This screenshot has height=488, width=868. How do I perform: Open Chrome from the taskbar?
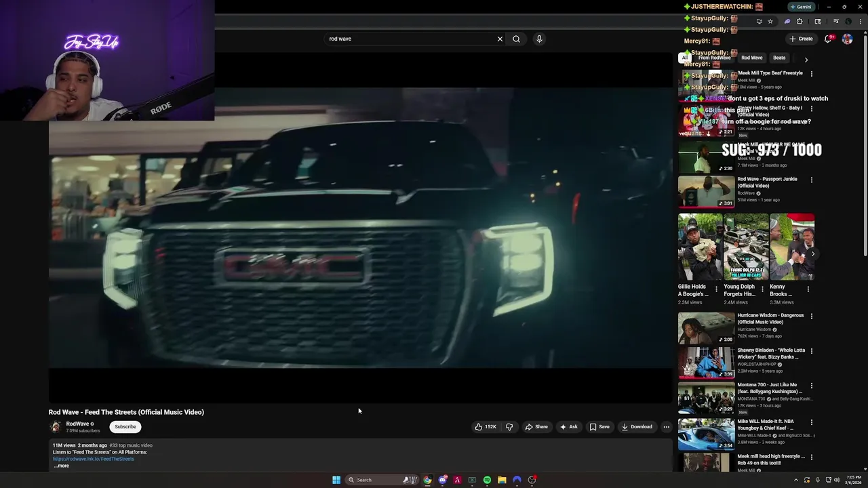(x=427, y=480)
